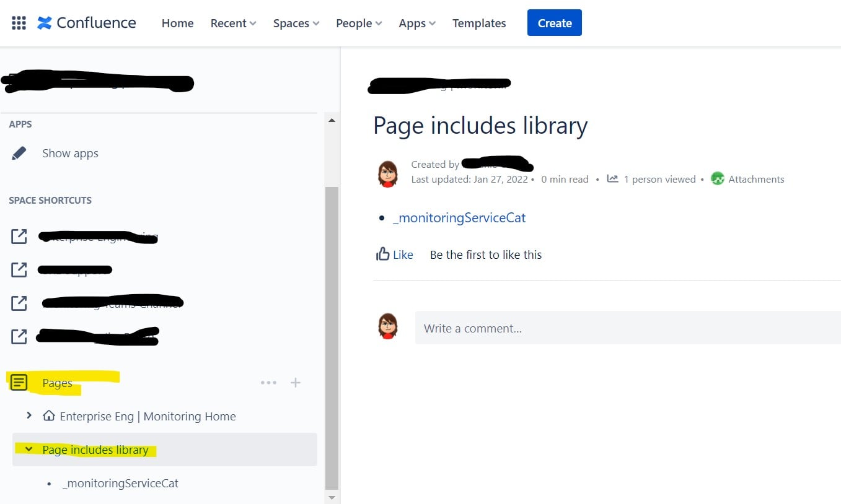The image size is (841, 504).
Task: Open the Spaces dropdown menu
Action: tap(296, 23)
